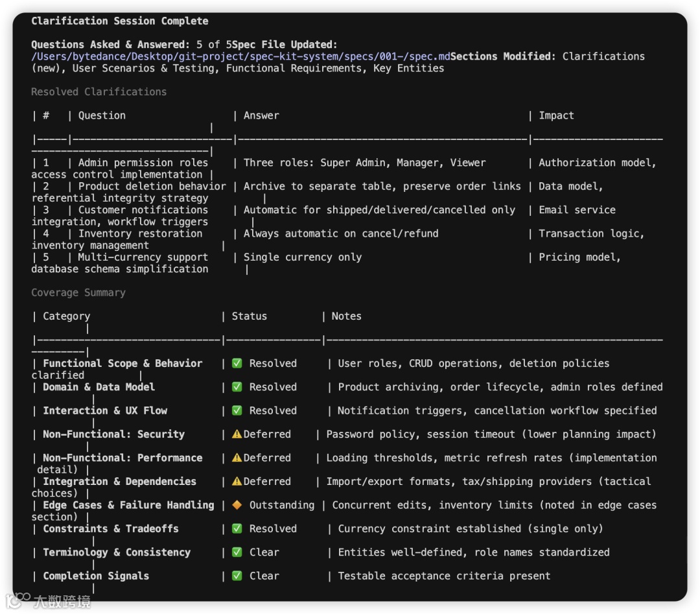This screenshot has width=700, height=614.
Task: Click warning icon in Integration & Dependencies row
Action: click(x=237, y=482)
